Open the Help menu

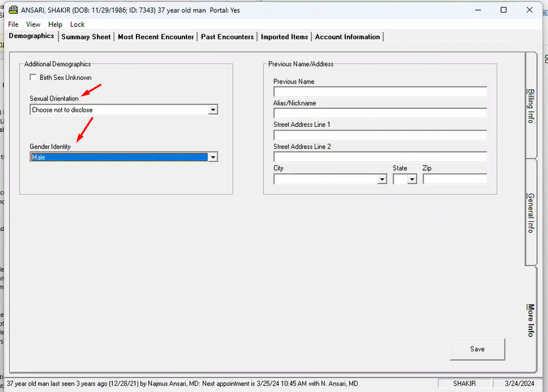[x=55, y=24]
